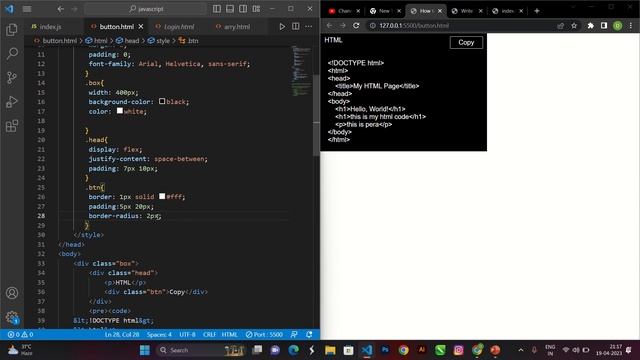Reload the Chrome page

356,25
